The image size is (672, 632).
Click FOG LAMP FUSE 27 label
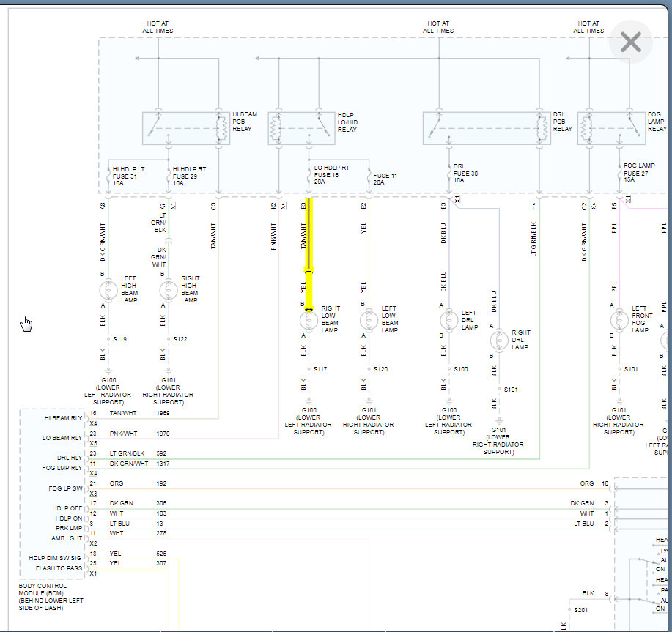[x=639, y=172]
